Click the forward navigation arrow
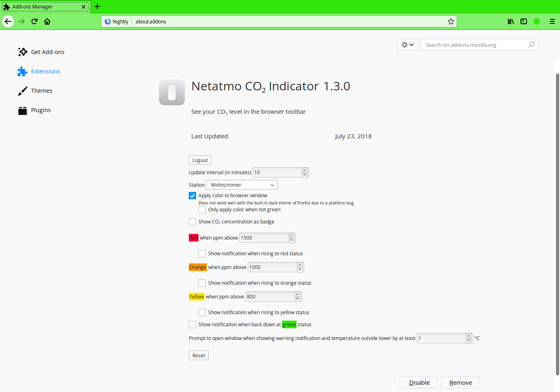This screenshot has width=560, height=392. pyautogui.click(x=22, y=21)
